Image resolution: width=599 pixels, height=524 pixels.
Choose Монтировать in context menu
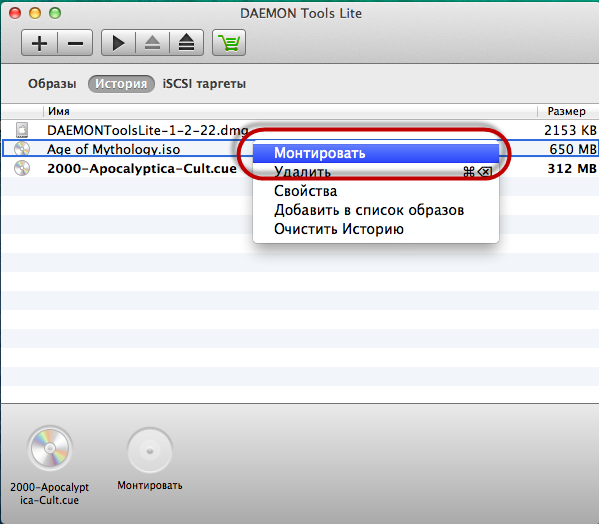coord(376,153)
